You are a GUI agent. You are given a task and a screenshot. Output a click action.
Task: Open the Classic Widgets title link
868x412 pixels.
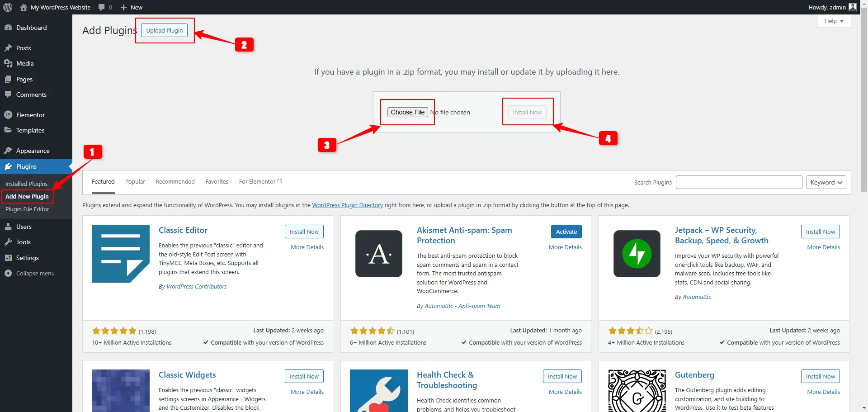pos(187,375)
